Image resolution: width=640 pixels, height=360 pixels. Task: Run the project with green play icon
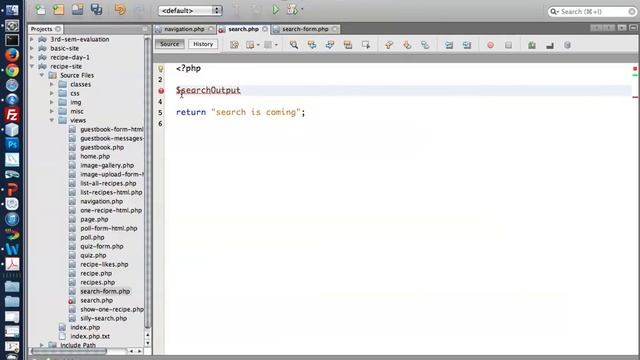click(x=276, y=9)
